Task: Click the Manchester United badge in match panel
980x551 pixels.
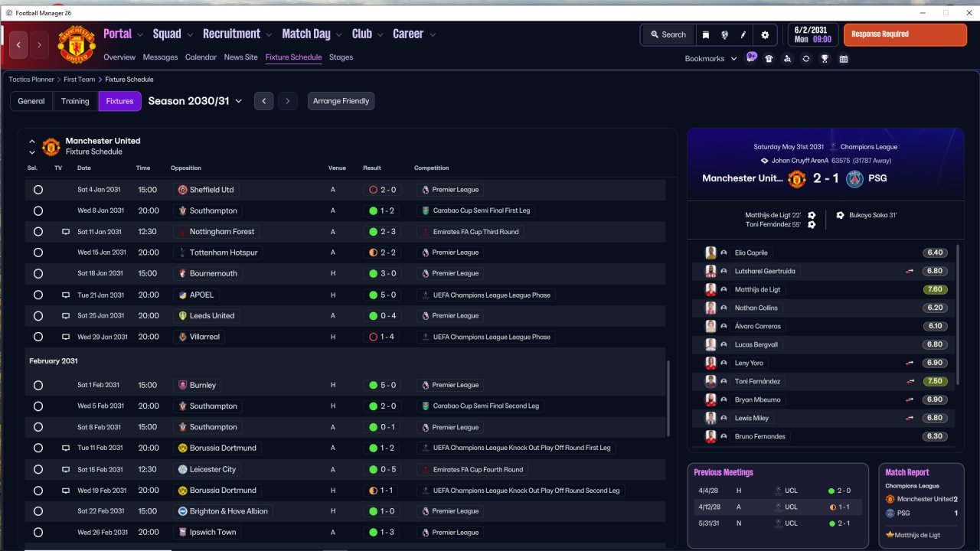Action: click(x=797, y=179)
